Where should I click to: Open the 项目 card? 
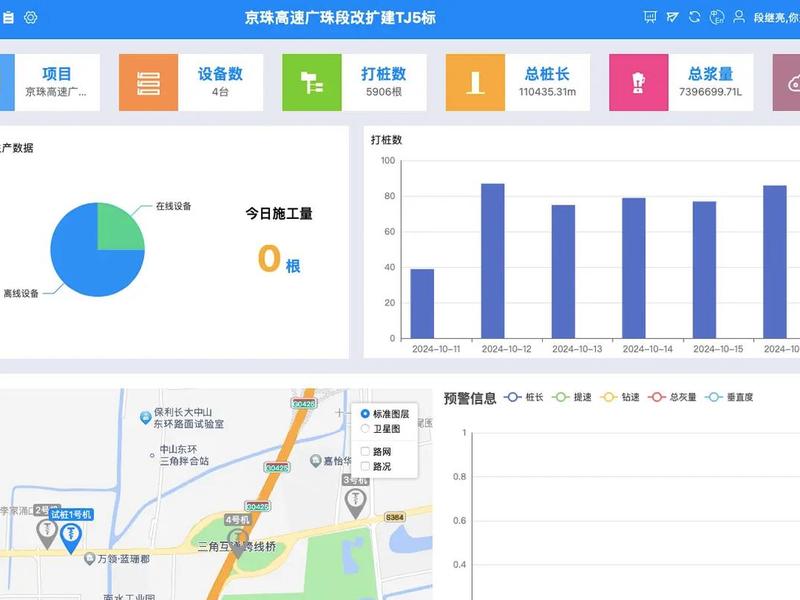50,83
